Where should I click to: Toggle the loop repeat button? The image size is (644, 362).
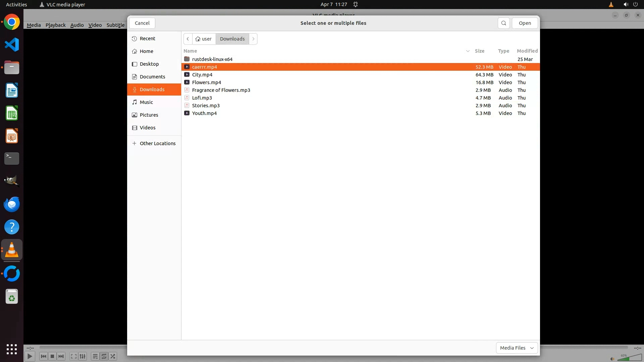tap(104, 356)
